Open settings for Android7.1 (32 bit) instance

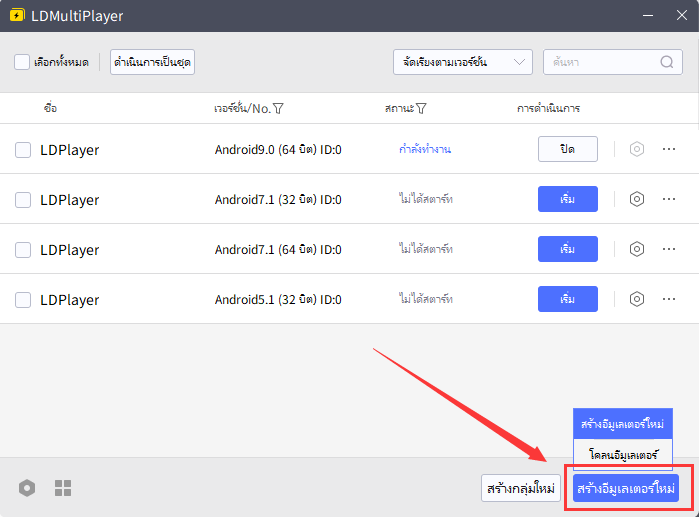637,199
